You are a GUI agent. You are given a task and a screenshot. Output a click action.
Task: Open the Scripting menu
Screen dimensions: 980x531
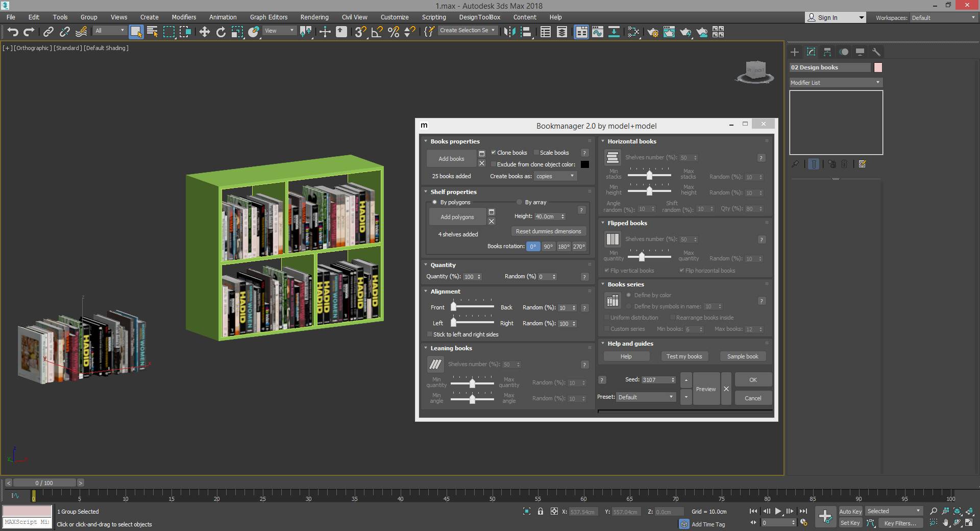[x=434, y=17]
